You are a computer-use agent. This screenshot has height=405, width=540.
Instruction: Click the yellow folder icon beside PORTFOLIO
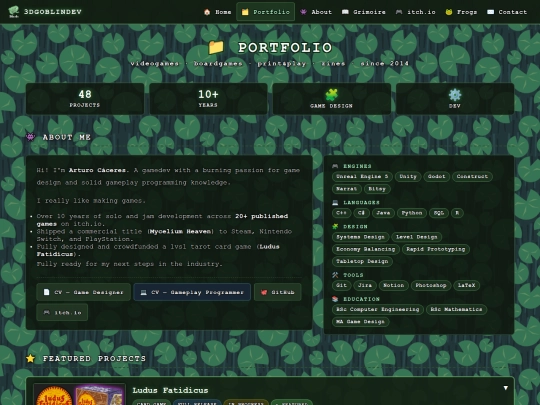pyautogui.click(x=216, y=48)
